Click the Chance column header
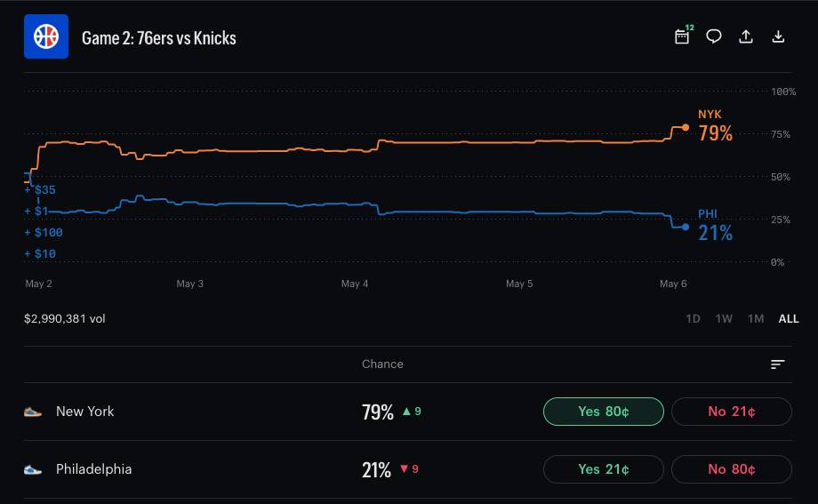Viewport: 818px width, 504px height. pyautogui.click(x=382, y=364)
